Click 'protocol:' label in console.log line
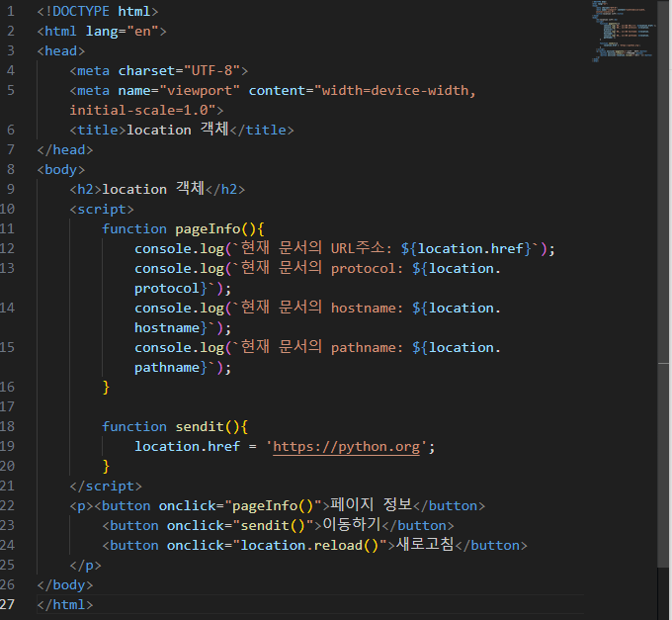This screenshot has width=672, height=620. (x=368, y=269)
